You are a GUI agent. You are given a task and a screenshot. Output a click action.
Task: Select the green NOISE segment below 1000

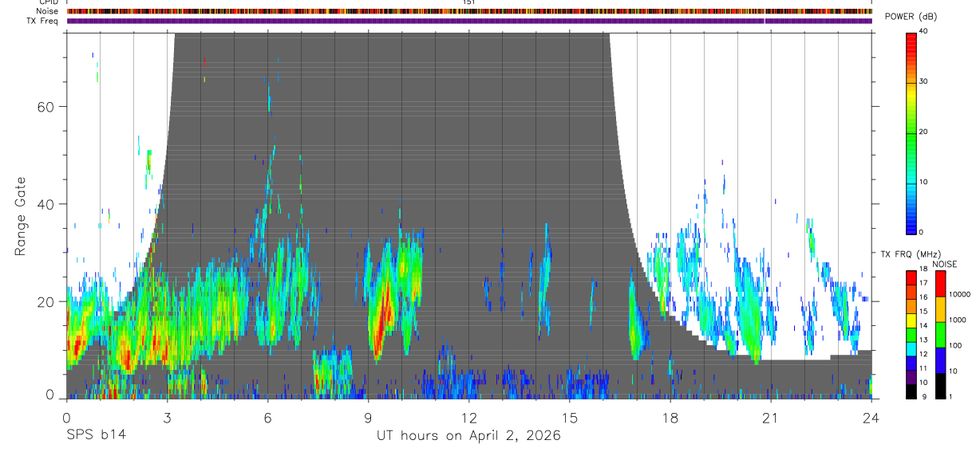tap(940, 335)
